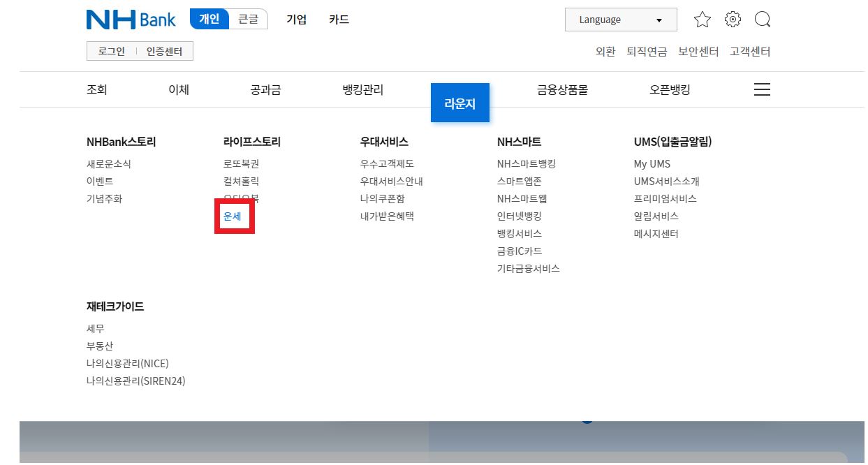Open 우수고객제도 link
Screen dimensions: 868x465
tap(387, 164)
